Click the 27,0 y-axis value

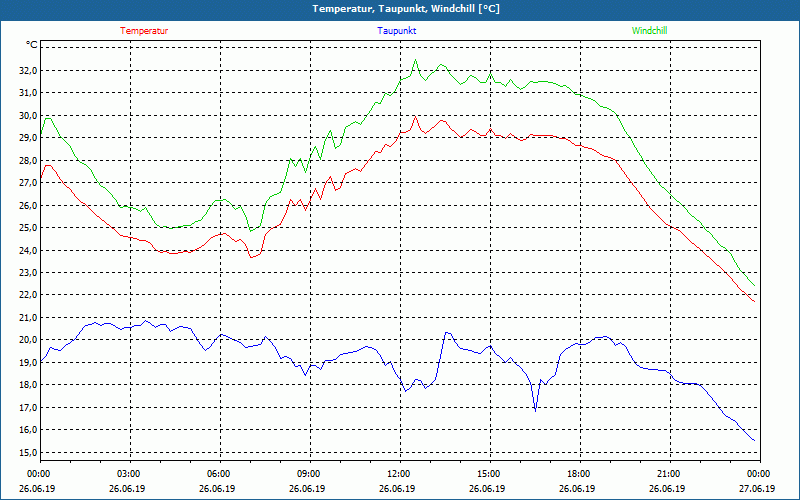(28, 183)
